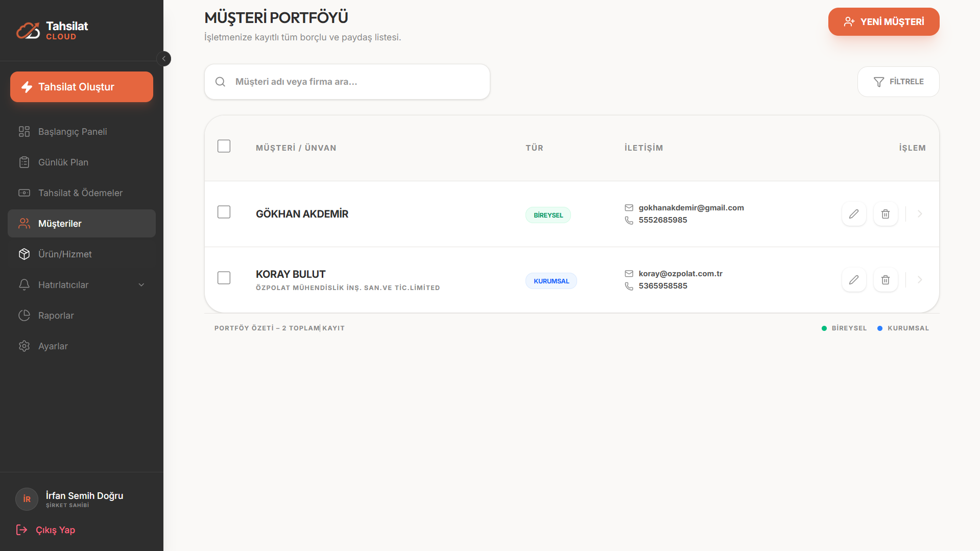Image resolution: width=980 pixels, height=551 pixels.
Task: Edit Koray Bulut with the pencil icon
Action: tap(854, 280)
